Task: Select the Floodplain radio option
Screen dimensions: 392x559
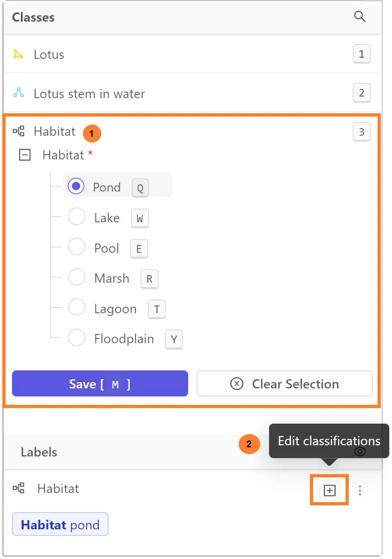Action: (x=76, y=338)
